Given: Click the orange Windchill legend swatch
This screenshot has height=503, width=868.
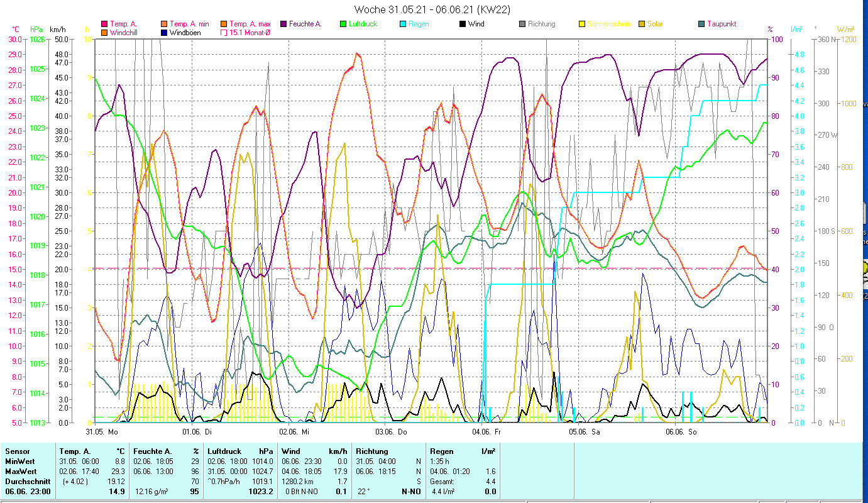Looking at the screenshot, I should pyautogui.click(x=104, y=33).
